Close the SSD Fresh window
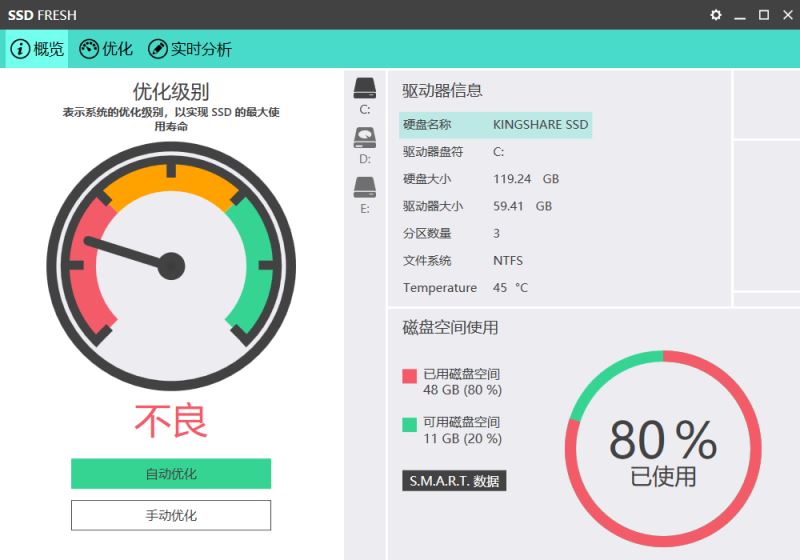This screenshot has width=800, height=560. click(788, 15)
